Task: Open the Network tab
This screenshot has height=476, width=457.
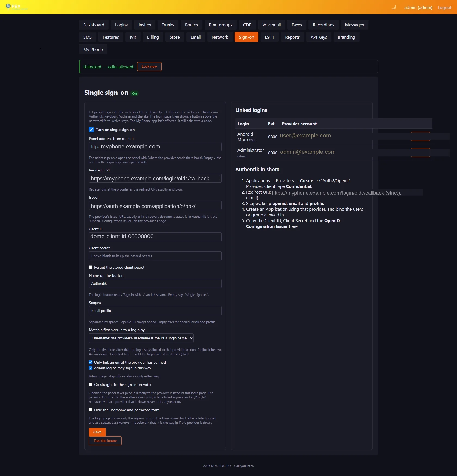Action: (220, 37)
